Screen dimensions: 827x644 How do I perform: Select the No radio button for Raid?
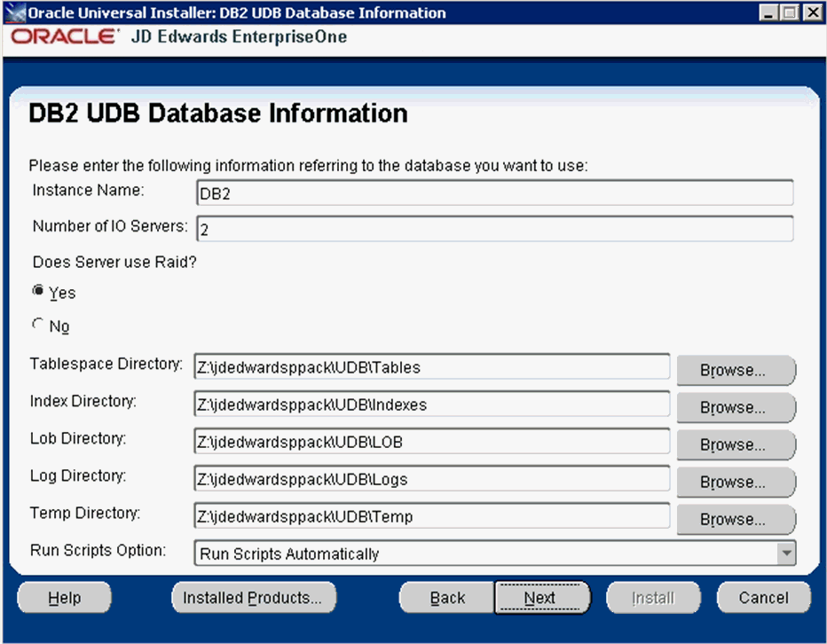pos(38,324)
